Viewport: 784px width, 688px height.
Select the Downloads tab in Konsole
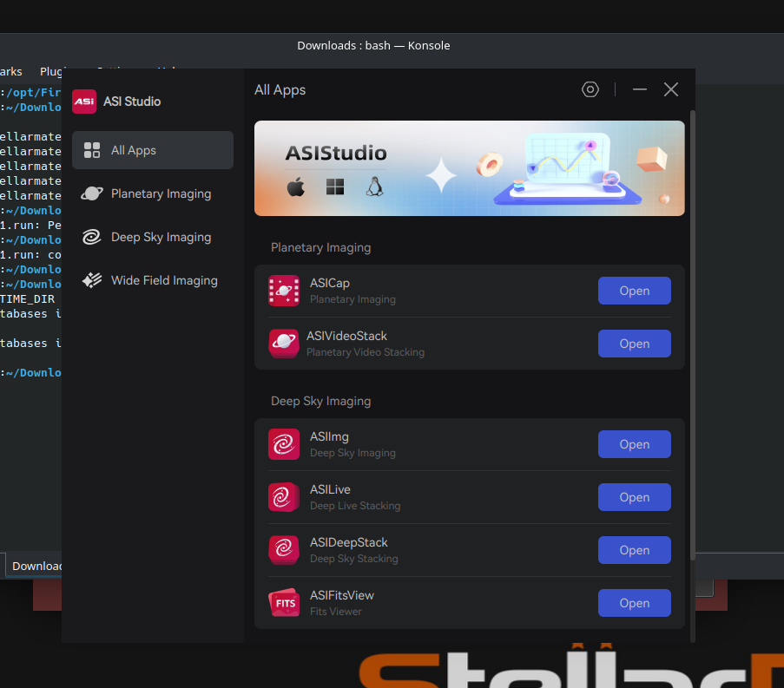[x=35, y=566]
